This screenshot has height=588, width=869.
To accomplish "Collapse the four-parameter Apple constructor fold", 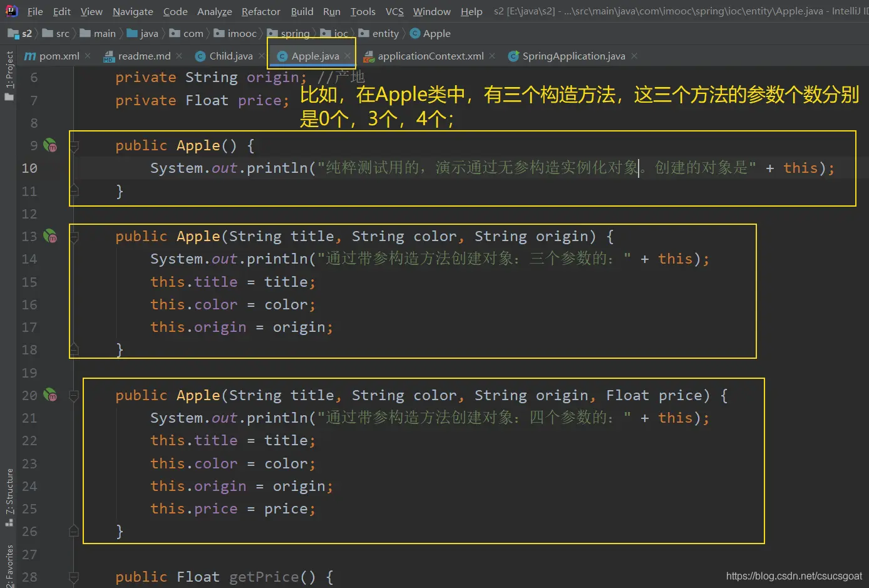I will pyautogui.click(x=74, y=396).
